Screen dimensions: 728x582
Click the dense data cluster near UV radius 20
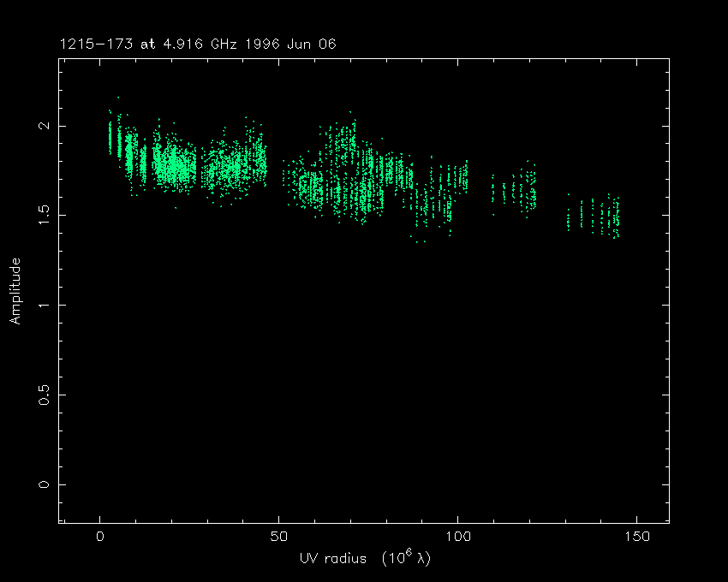coord(174,161)
